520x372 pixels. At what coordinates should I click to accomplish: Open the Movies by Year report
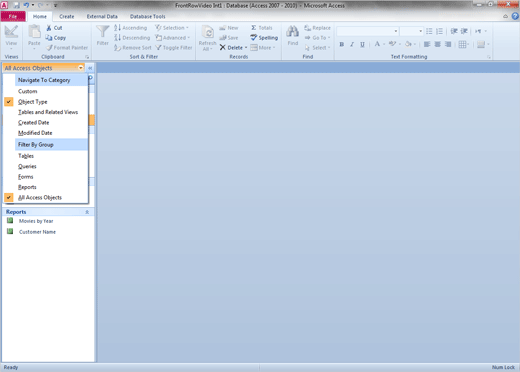click(x=36, y=221)
